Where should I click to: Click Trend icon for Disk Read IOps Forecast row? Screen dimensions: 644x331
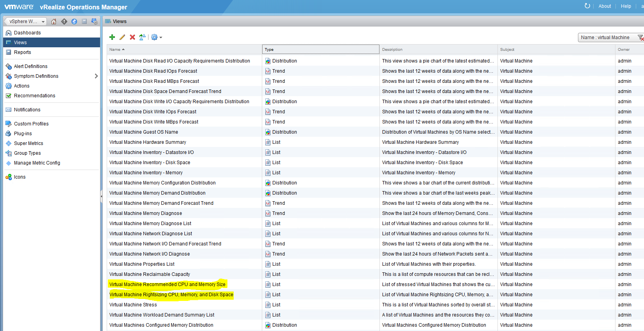(268, 71)
